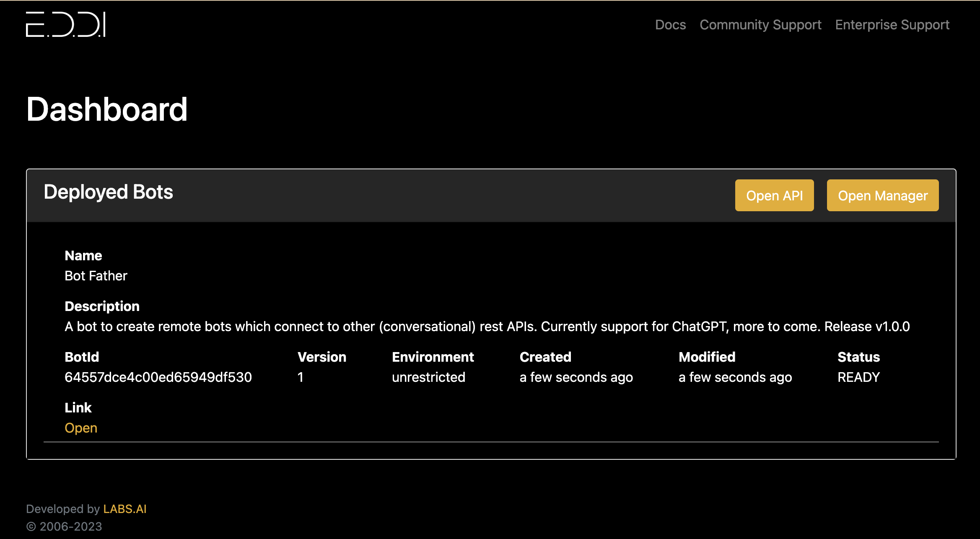Go to Community Support

point(760,25)
